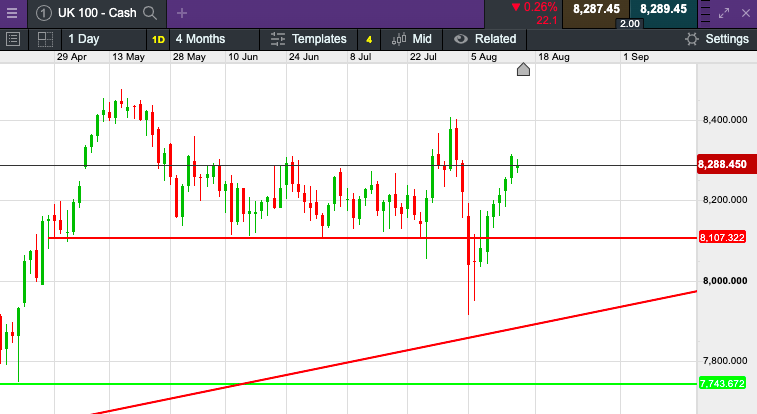
Task: Select the green 7,743.672 level label
Action: (x=722, y=384)
